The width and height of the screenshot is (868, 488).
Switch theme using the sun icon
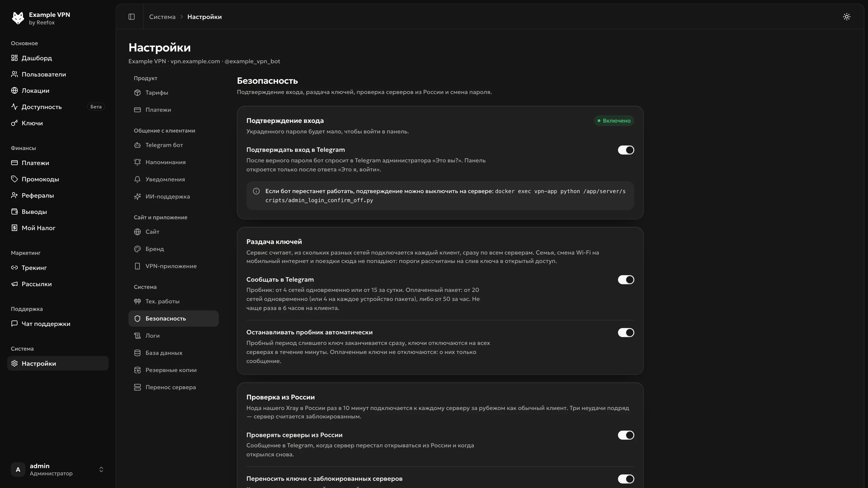846,17
